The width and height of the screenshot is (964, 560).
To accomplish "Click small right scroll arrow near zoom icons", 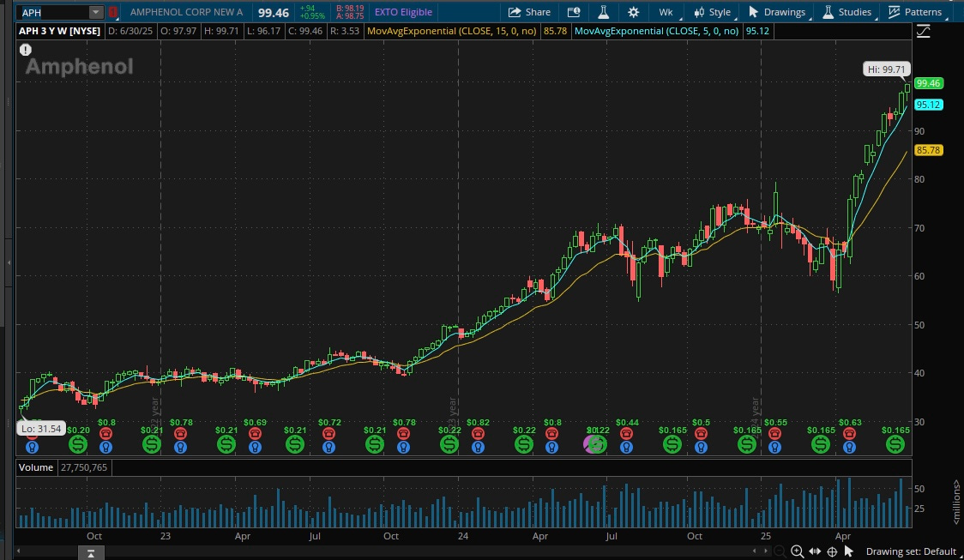I will pyautogui.click(x=765, y=551).
